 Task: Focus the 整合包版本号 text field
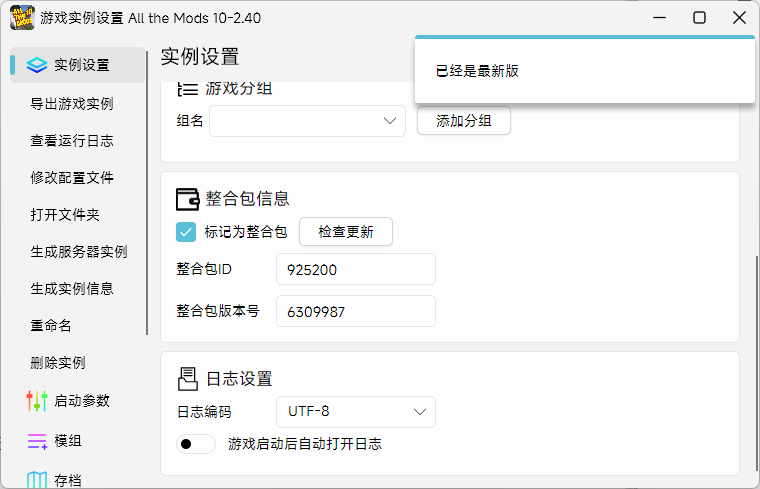(x=355, y=311)
